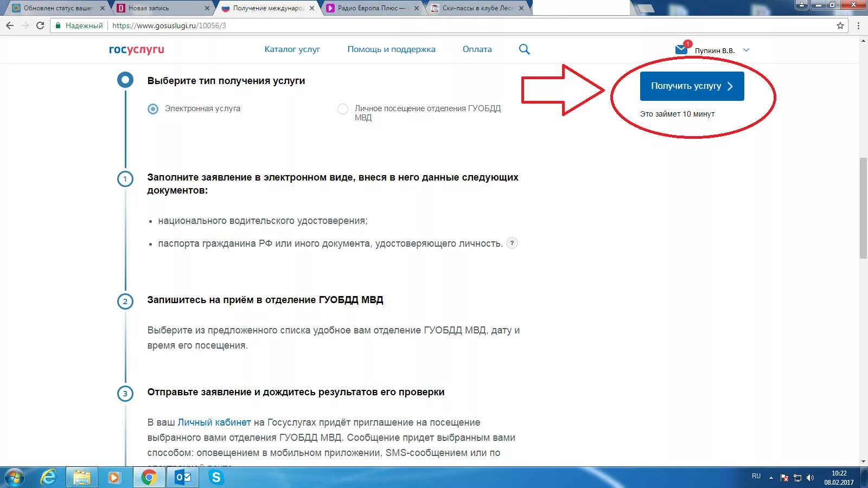The width and height of the screenshot is (868, 488).
Task: Close the 'Обновлен статус' tab
Action: click(x=103, y=8)
